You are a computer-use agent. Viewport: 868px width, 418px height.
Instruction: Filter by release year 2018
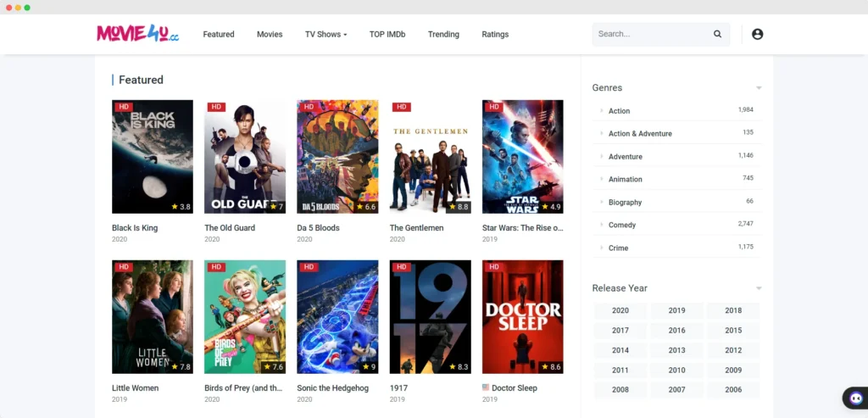pos(733,310)
